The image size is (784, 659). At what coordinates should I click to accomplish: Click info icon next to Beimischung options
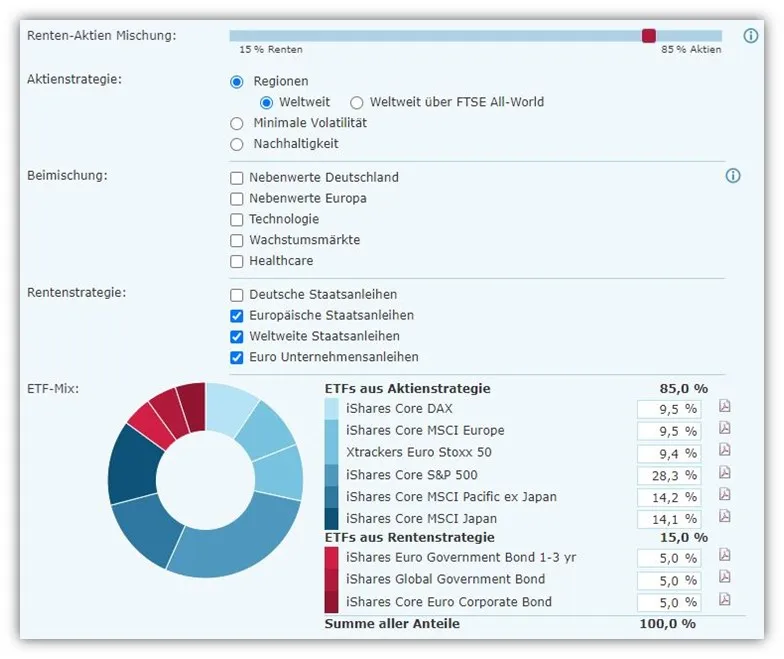click(x=733, y=176)
